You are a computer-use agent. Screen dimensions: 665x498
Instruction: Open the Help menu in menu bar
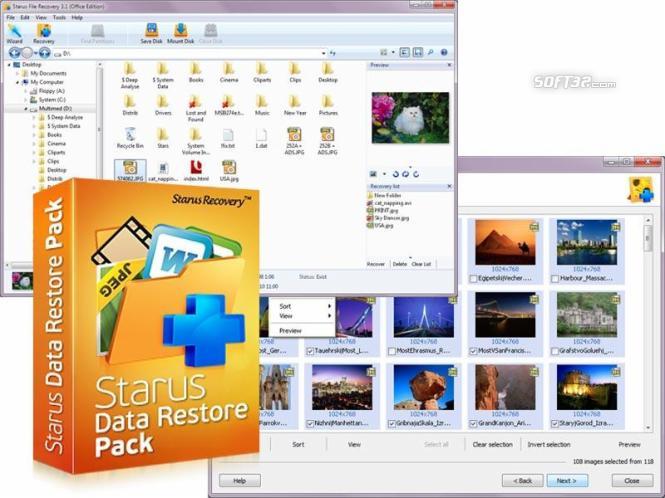point(77,17)
